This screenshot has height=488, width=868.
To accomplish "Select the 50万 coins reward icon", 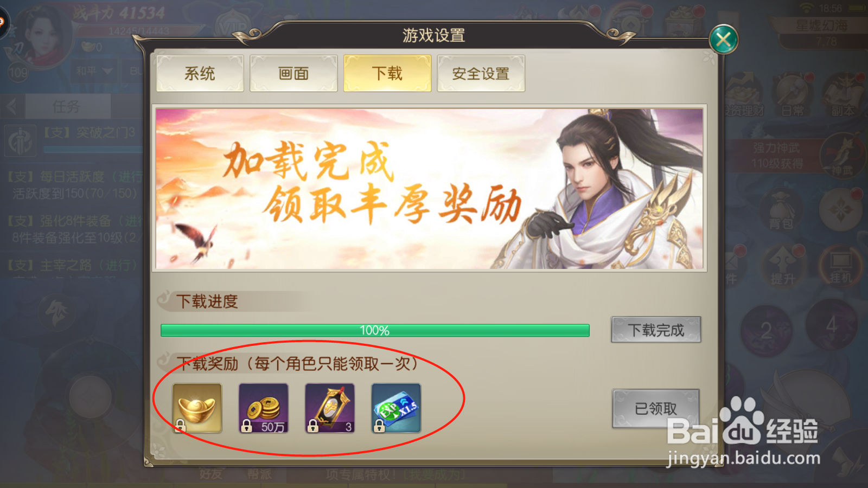I will point(264,408).
